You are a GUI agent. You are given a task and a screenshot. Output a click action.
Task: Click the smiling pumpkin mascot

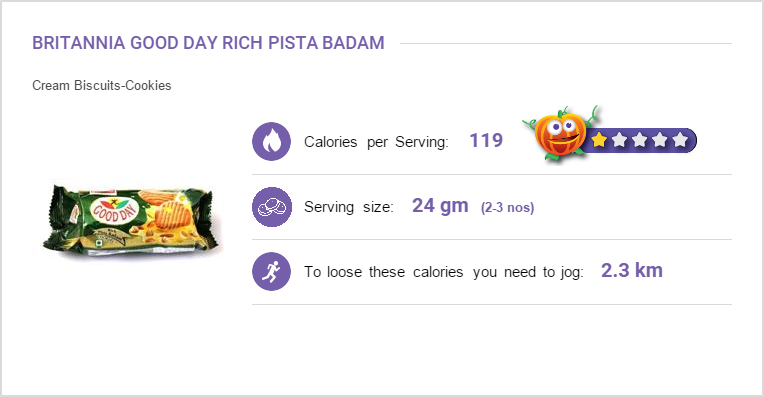pos(561,133)
